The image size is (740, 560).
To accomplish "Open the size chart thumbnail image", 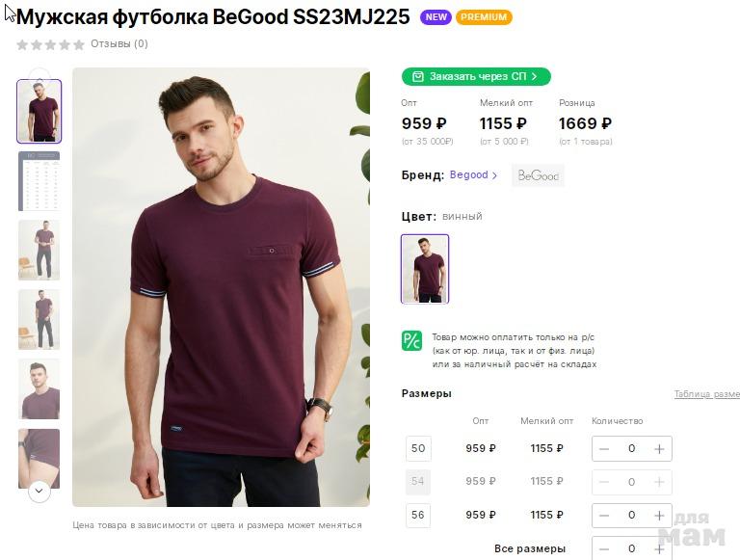I will pos(39,180).
